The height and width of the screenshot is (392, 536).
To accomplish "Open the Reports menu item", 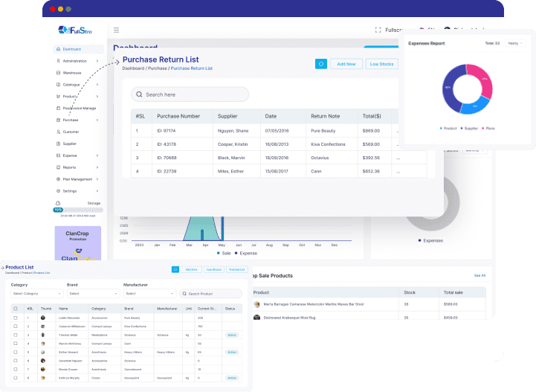I will (69, 167).
